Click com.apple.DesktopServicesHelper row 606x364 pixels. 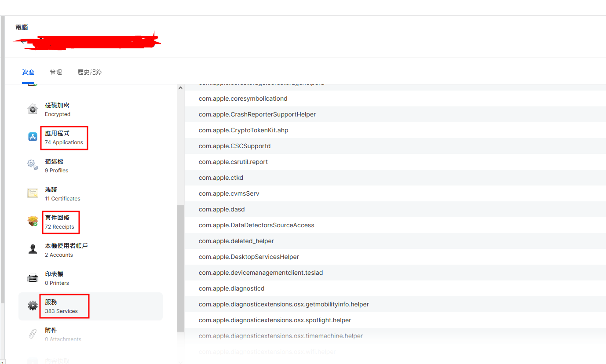[x=395, y=257]
